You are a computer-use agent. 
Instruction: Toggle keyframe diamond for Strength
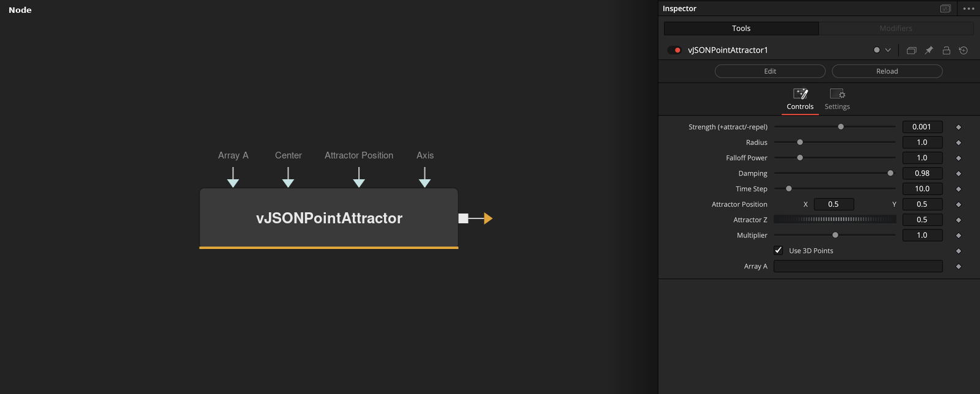tap(959, 127)
